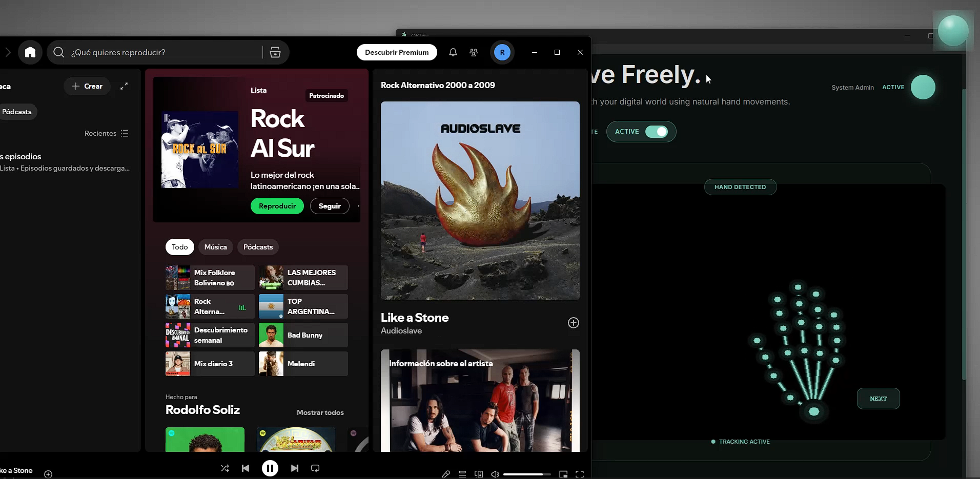Open the Información sobre el artista card

coord(480,401)
